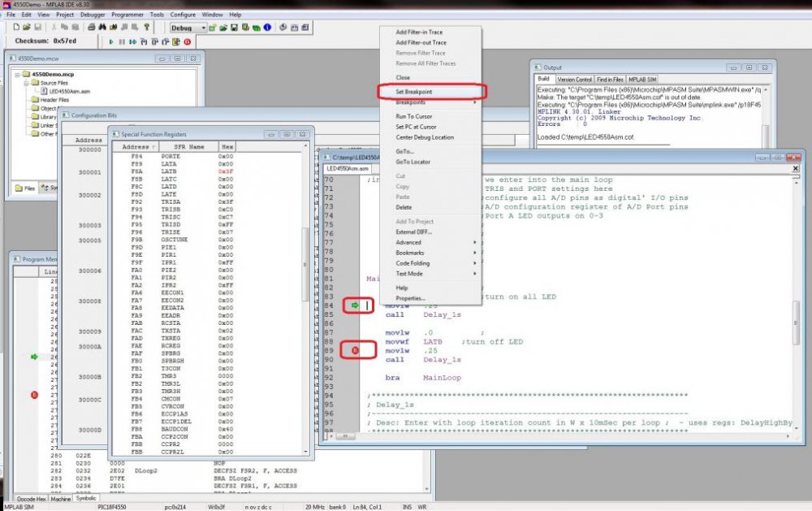
Task: Select the Step Over debug icon
Action: (x=154, y=41)
